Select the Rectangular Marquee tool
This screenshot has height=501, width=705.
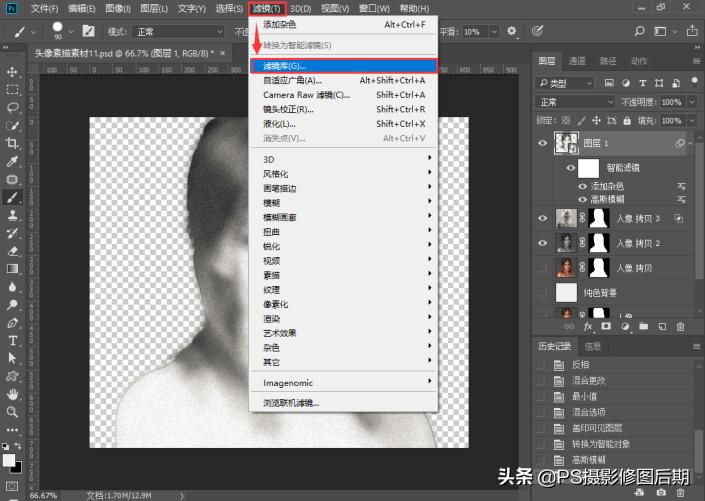[x=12, y=89]
